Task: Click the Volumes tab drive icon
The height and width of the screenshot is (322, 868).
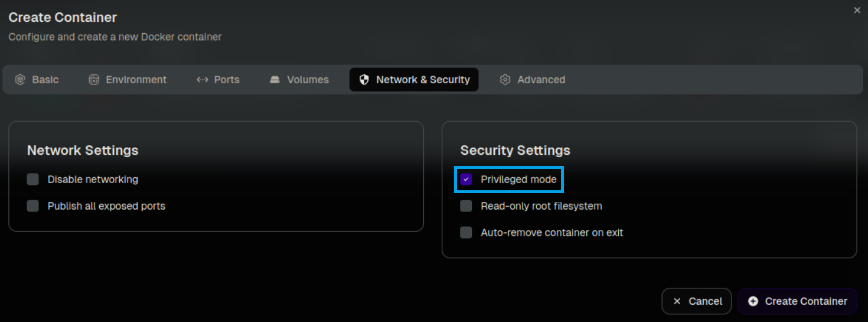Action: coord(275,80)
